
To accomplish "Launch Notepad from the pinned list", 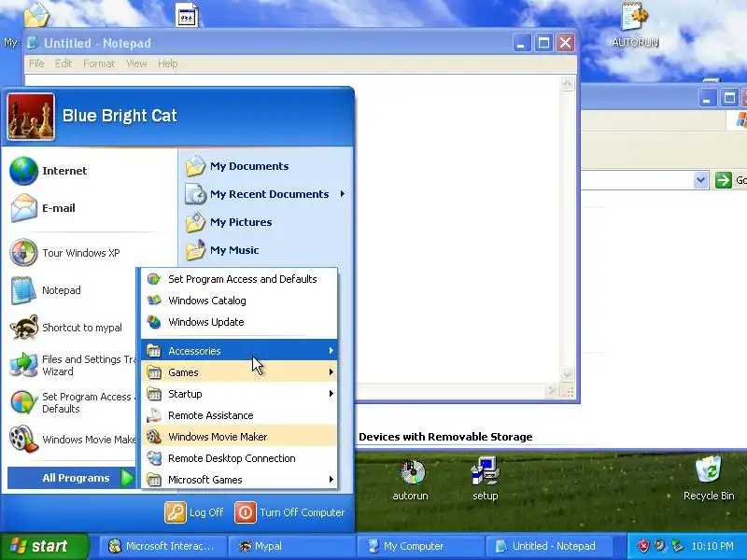I will point(61,290).
